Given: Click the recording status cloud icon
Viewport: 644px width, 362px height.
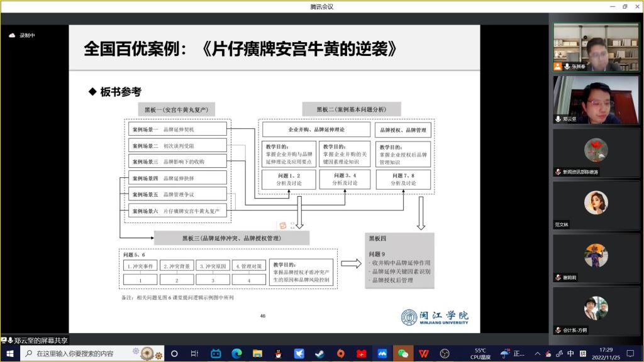Looking at the screenshot, I should [11, 36].
